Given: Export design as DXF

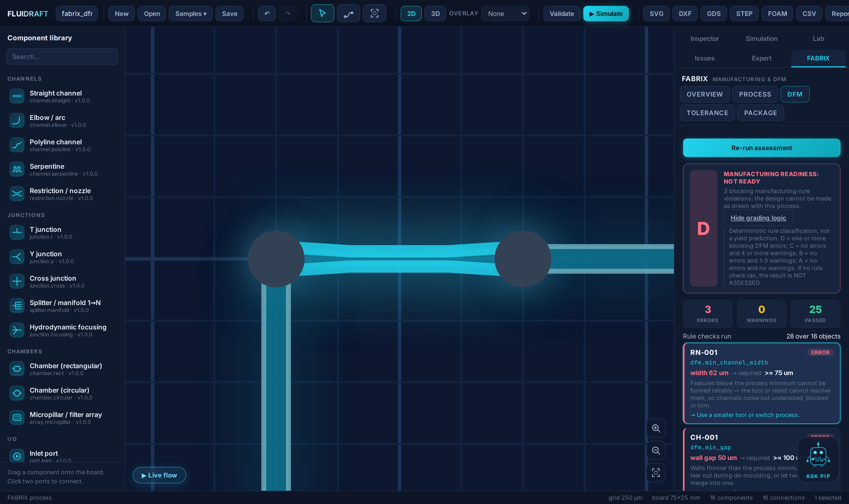Looking at the screenshot, I should coord(685,13).
